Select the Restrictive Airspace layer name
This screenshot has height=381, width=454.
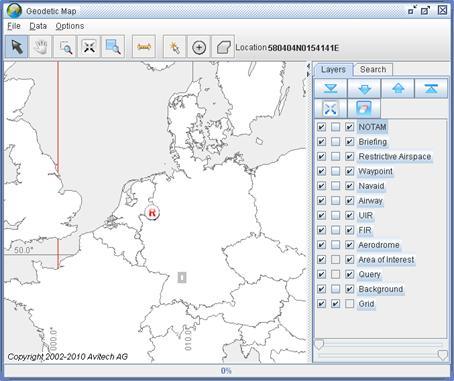(395, 156)
